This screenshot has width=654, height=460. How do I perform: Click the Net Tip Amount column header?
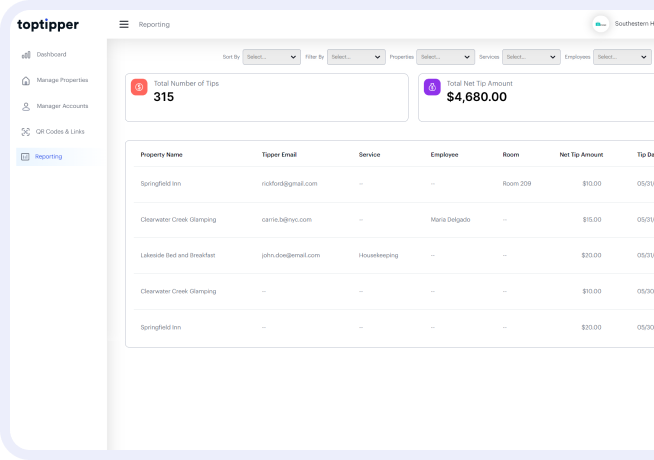[581, 155]
